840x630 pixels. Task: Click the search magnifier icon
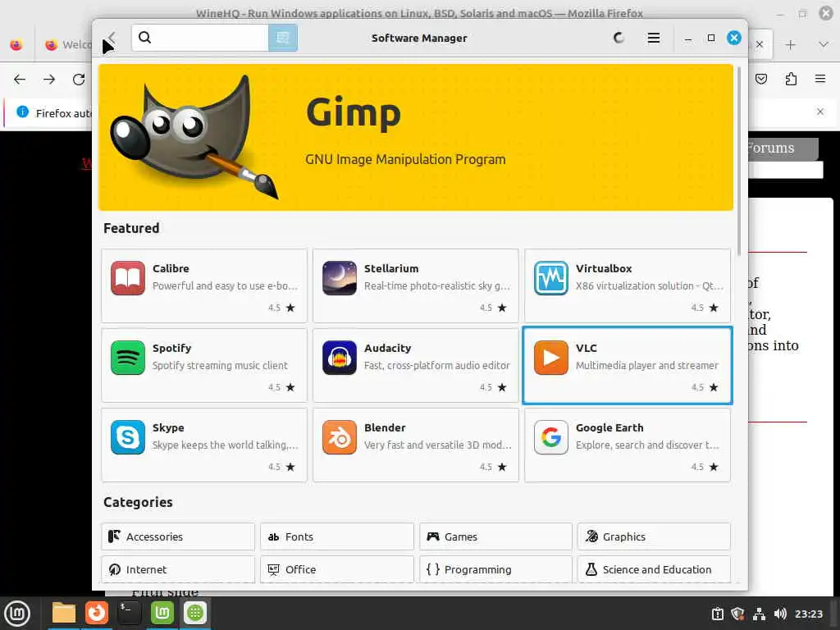click(144, 38)
